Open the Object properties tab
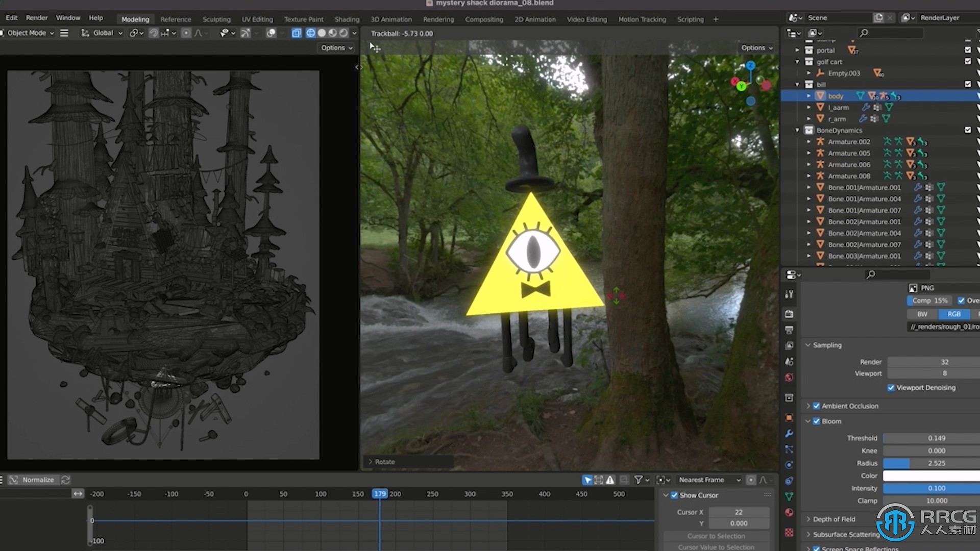980x551 pixels. pos(789,417)
